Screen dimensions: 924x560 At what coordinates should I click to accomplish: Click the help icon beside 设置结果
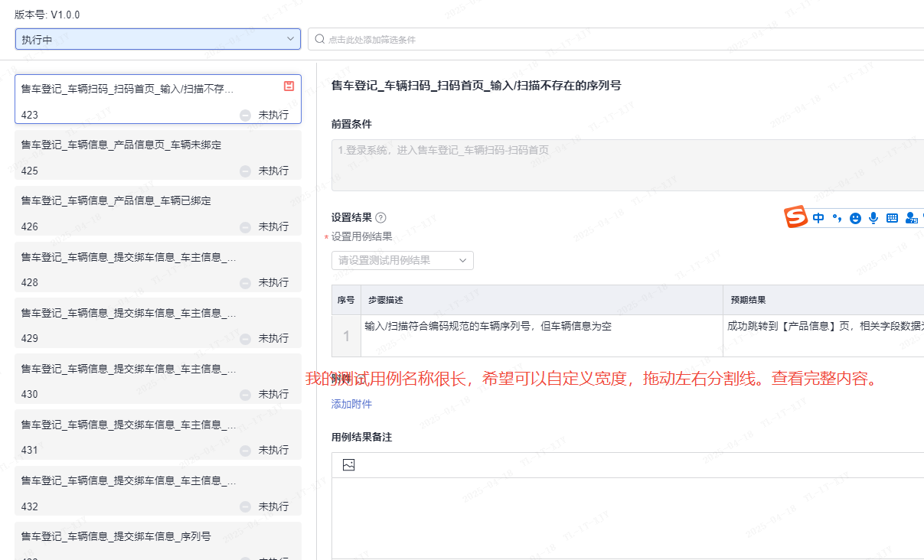[381, 218]
